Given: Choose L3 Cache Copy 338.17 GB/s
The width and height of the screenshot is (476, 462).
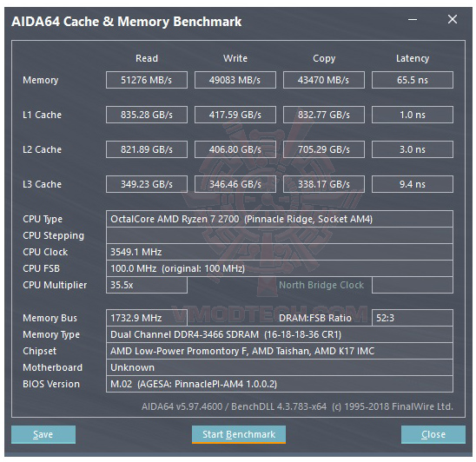Looking at the screenshot, I should pos(324,184).
